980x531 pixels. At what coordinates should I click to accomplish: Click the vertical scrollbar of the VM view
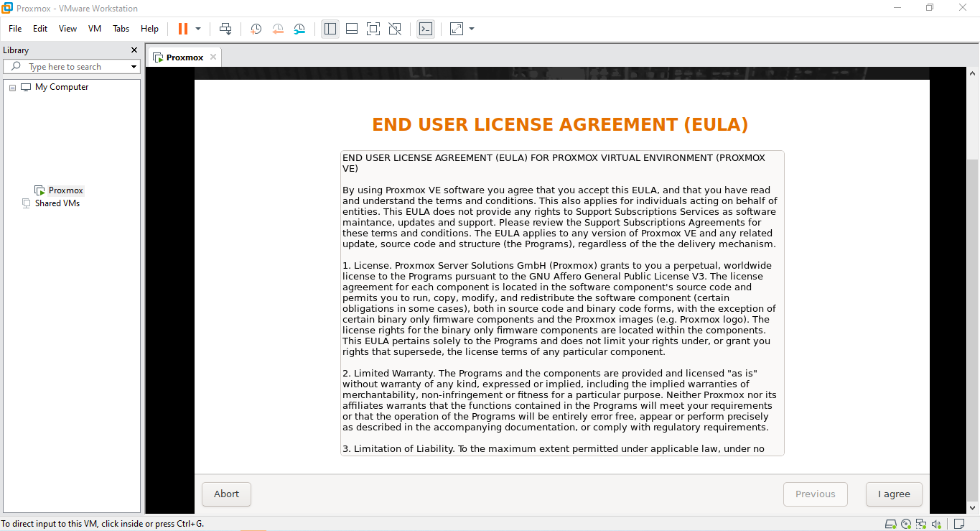[973, 331]
